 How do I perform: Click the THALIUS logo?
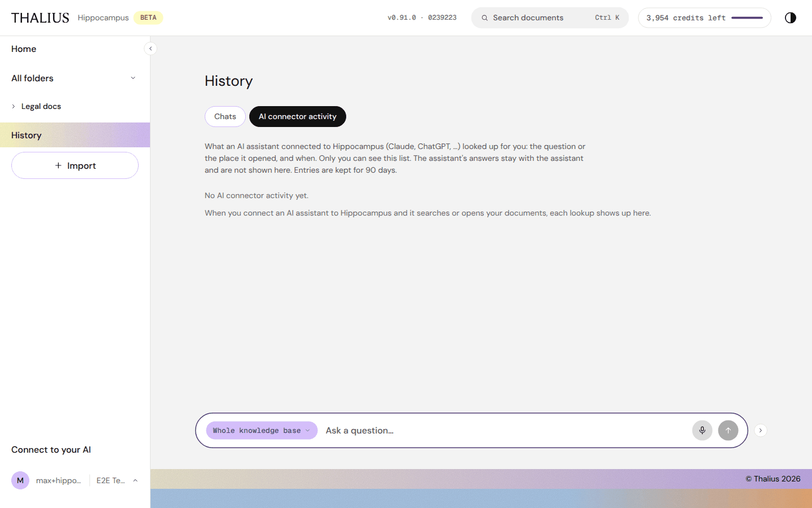pyautogui.click(x=40, y=18)
